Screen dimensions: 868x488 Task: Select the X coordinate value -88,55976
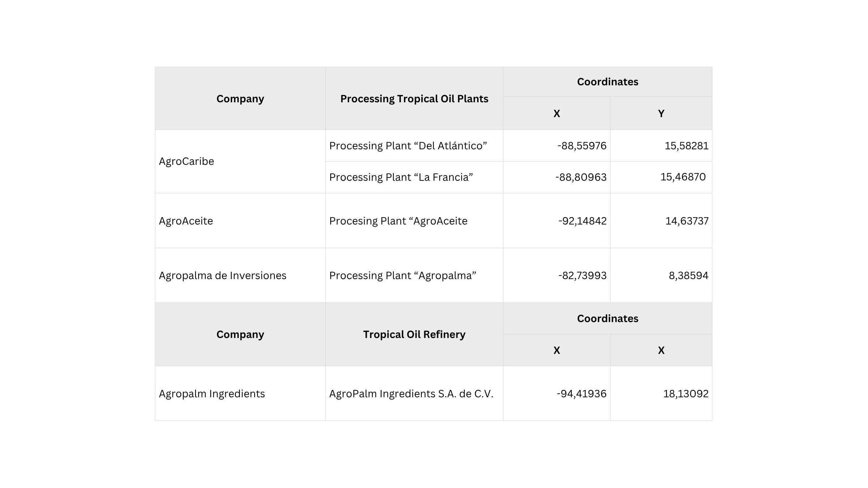coord(582,146)
